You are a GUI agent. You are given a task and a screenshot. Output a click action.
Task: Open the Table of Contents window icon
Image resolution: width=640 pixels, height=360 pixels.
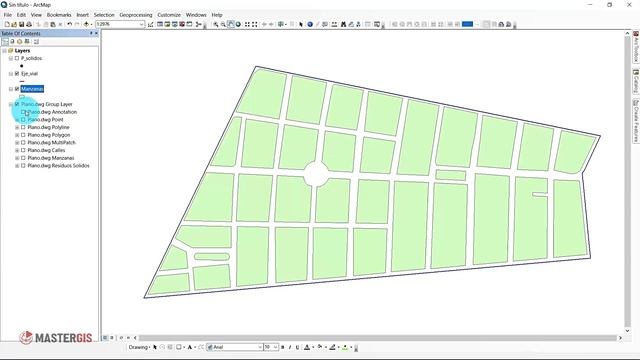(160, 24)
